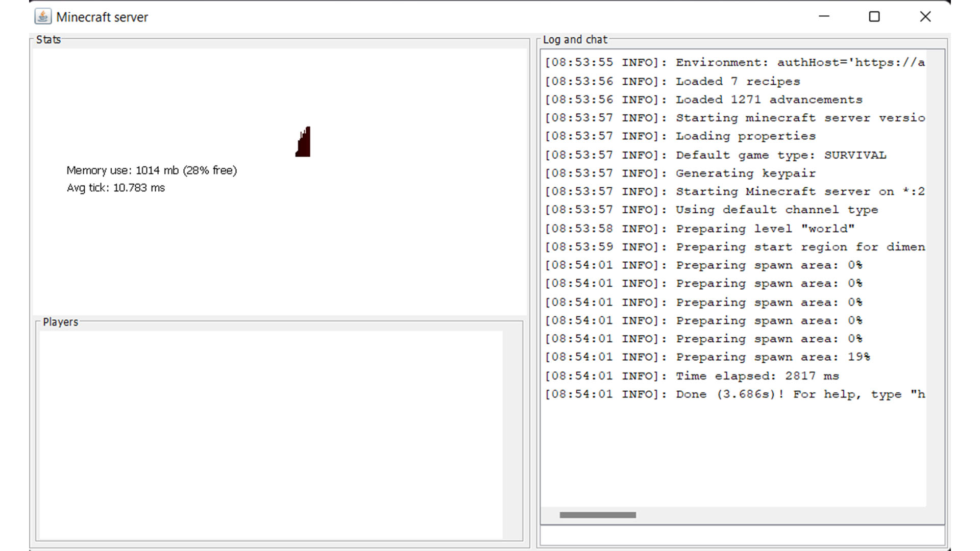The image size is (980, 551).
Task: Click the log line 'Starting Minecraft server on'
Action: click(734, 191)
